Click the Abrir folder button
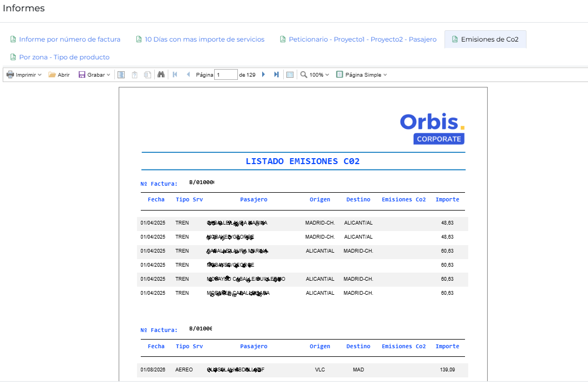588x386 pixels. click(x=59, y=75)
